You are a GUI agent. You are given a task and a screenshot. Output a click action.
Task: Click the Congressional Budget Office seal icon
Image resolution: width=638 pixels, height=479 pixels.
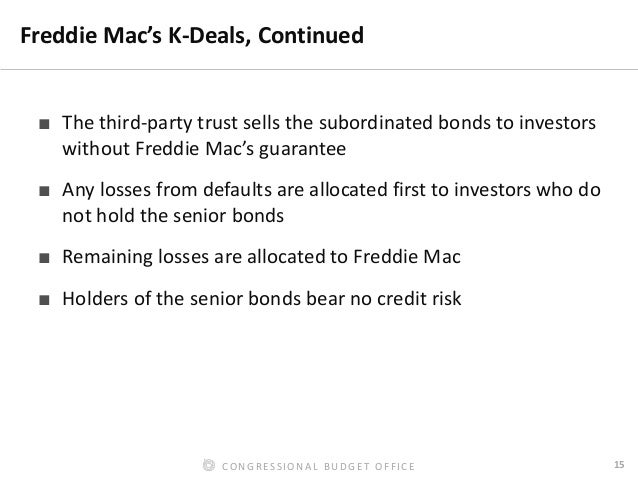[x=209, y=465]
